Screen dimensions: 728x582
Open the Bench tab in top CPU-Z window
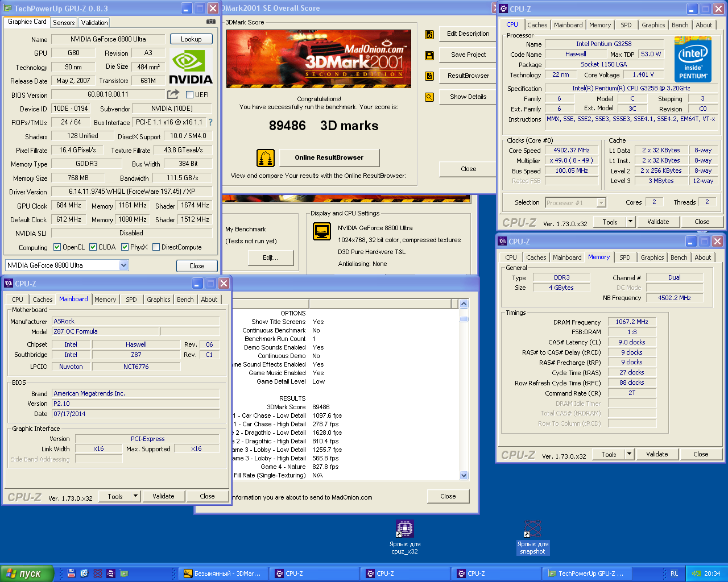680,25
